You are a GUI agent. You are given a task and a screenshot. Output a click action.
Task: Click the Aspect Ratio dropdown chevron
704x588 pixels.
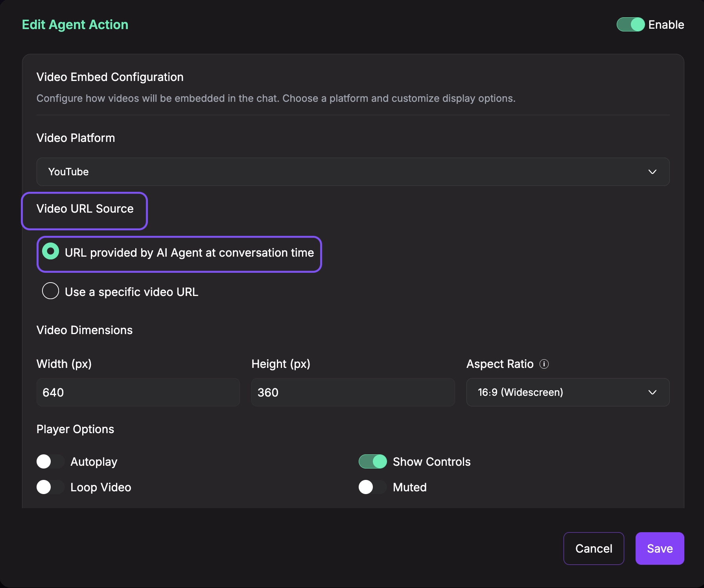tap(652, 392)
